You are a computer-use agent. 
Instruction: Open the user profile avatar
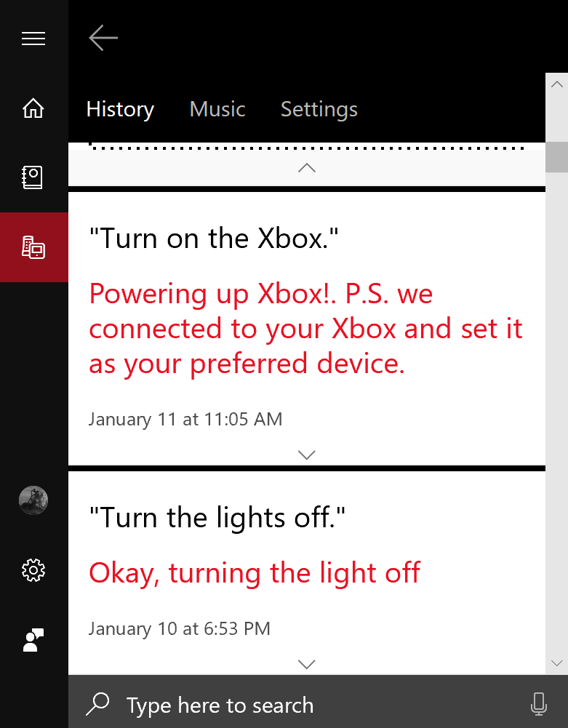(x=33, y=500)
